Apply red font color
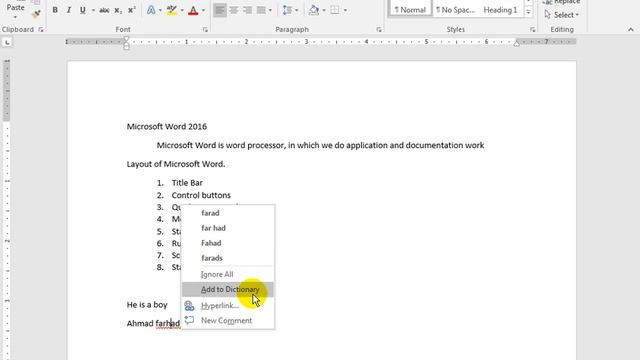The image size is (640, 360). click(x=193, y=10)
